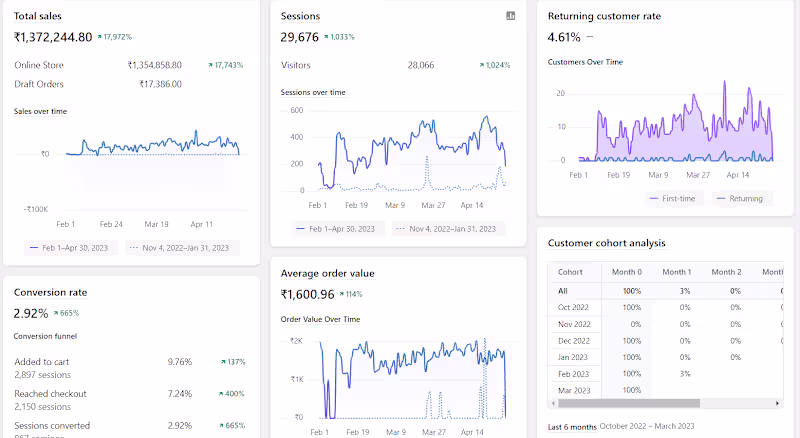
Task: Open the Last 6 months range selector
Action: pos(572,428)
